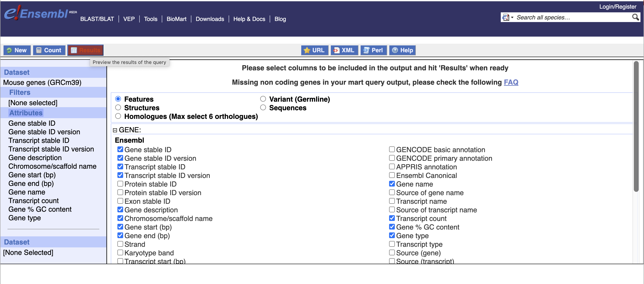Open the first Dataset section in sidebar

17,73
